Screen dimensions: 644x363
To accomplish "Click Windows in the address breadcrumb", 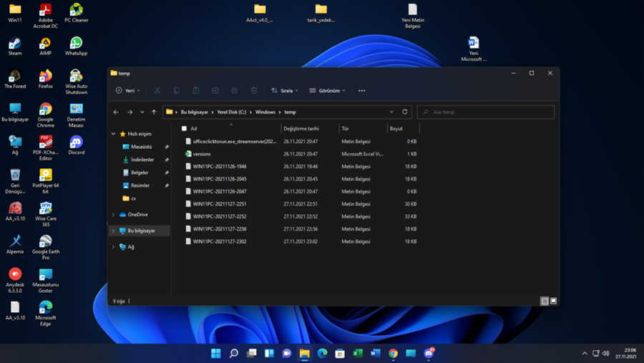I will pyautogui.click(x=265, y=112).
